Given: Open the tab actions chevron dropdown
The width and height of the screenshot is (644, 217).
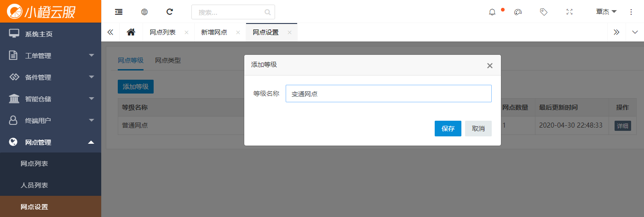Looking at the screenshot, I should pyautogui.click(x=635, y=32).
